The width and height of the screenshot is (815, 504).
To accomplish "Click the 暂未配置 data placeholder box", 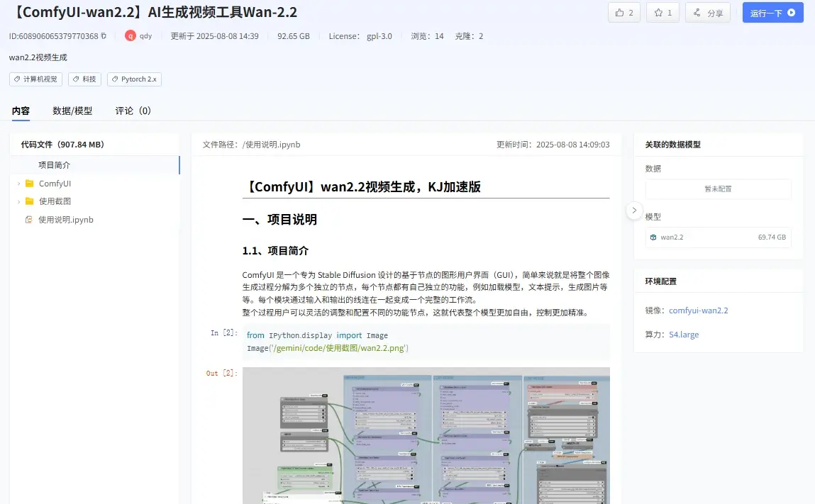I will 718,189.
